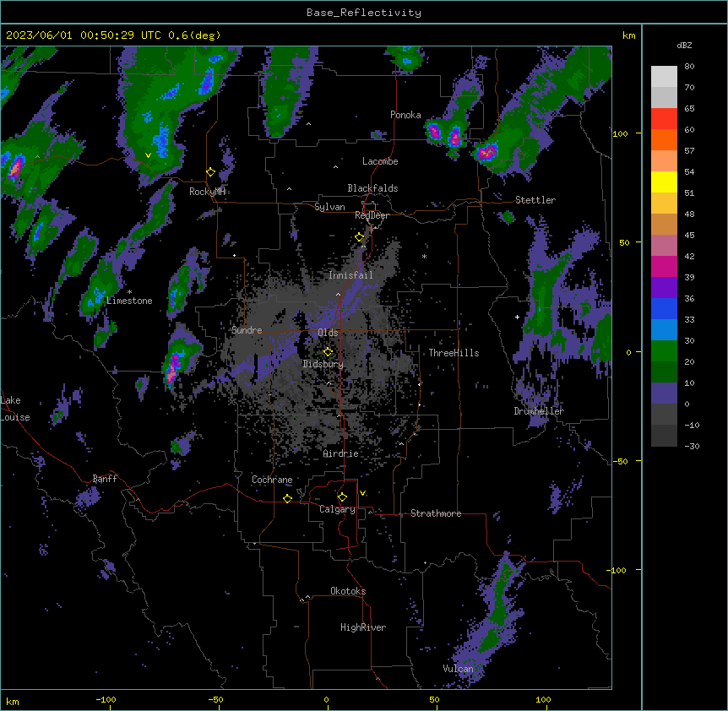Click the -50 tick on right axis

pos(620,461)
